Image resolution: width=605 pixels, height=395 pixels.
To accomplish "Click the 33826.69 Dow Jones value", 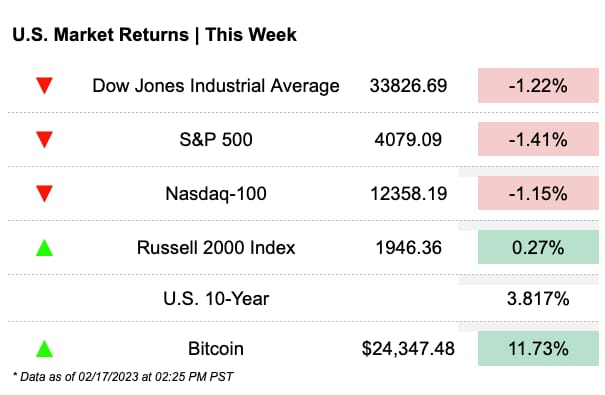I will 408,86.
